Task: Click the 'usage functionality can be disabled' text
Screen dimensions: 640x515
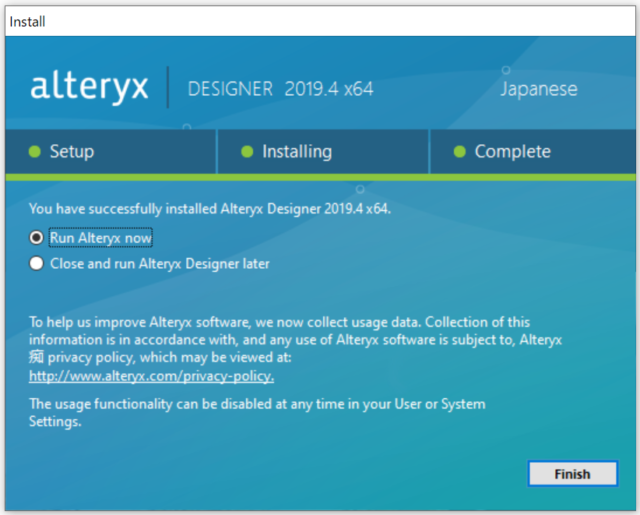Action: (x=257, y=412)
